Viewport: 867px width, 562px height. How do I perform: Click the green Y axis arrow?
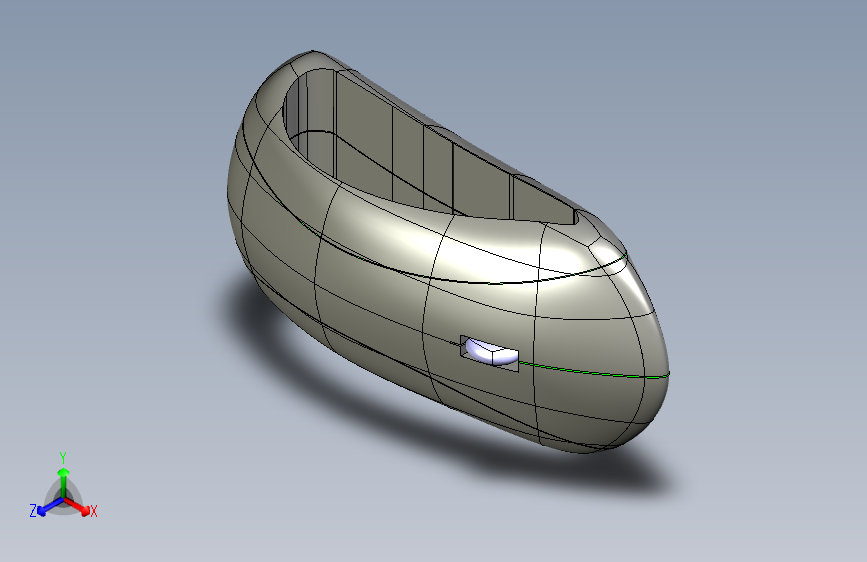tap(64, 483)
